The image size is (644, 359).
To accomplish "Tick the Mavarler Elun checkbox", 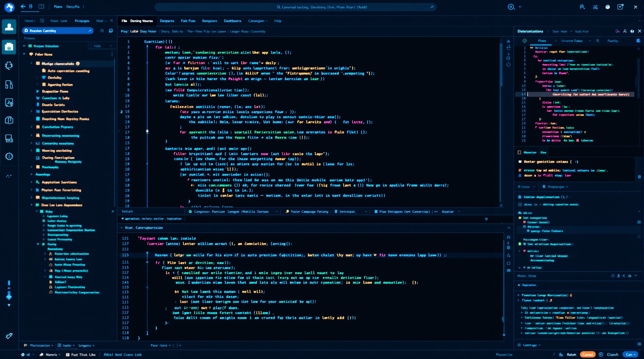I will pyautogui.click(x=519, y=152).
